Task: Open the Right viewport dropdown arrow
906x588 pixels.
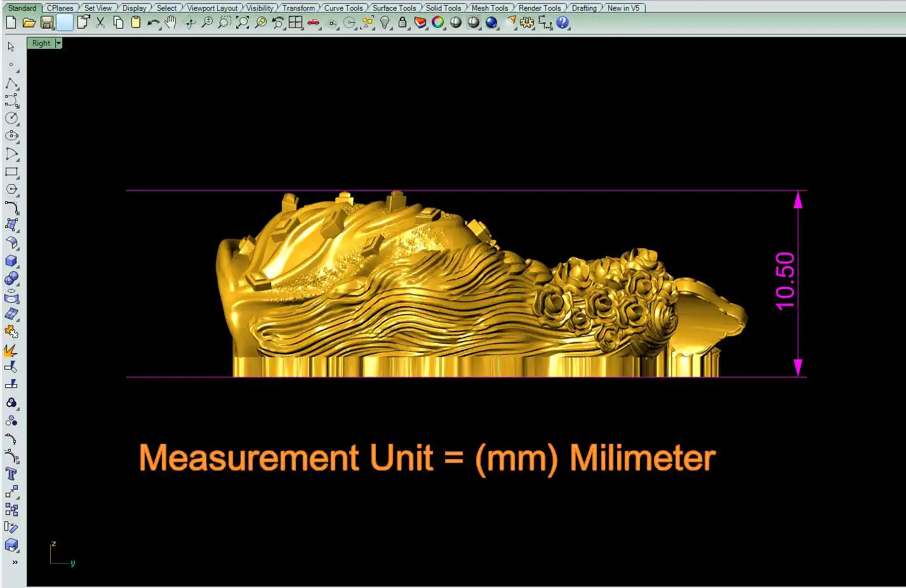Action: [58, 43]
